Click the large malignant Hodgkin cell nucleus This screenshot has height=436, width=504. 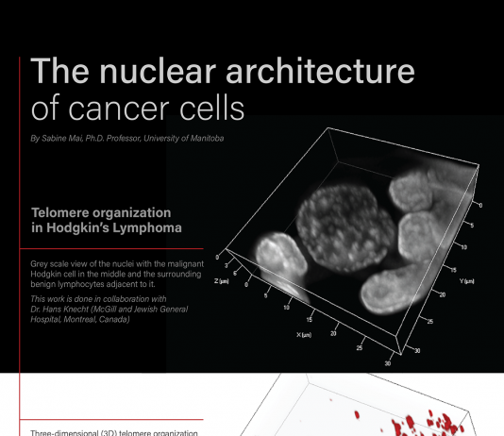click(344, 227)
